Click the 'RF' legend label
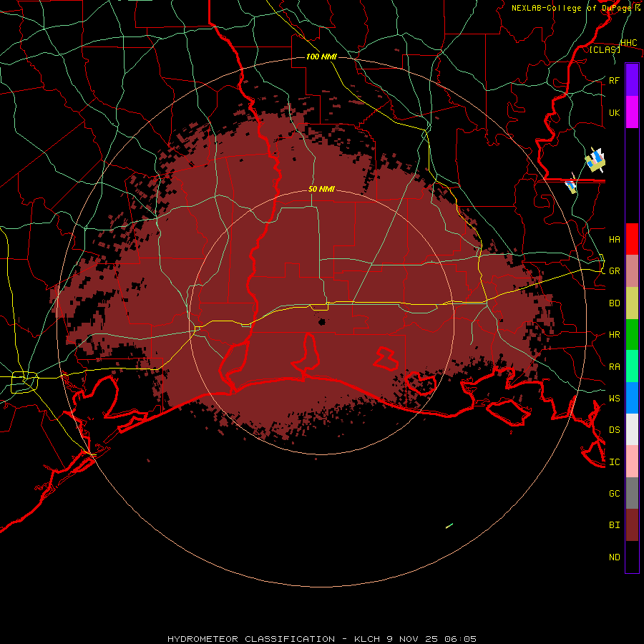This screenshot has width=644, height=644. [x=614, y=80]
